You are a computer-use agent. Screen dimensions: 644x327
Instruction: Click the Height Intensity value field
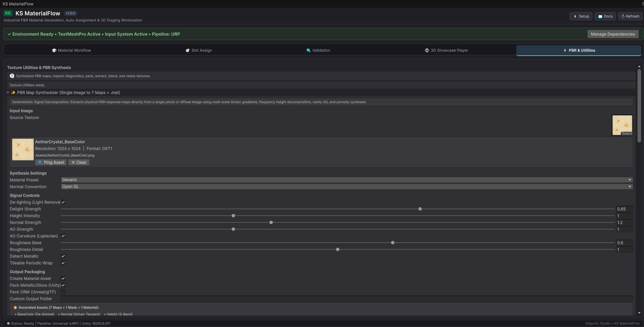(624, 216)
